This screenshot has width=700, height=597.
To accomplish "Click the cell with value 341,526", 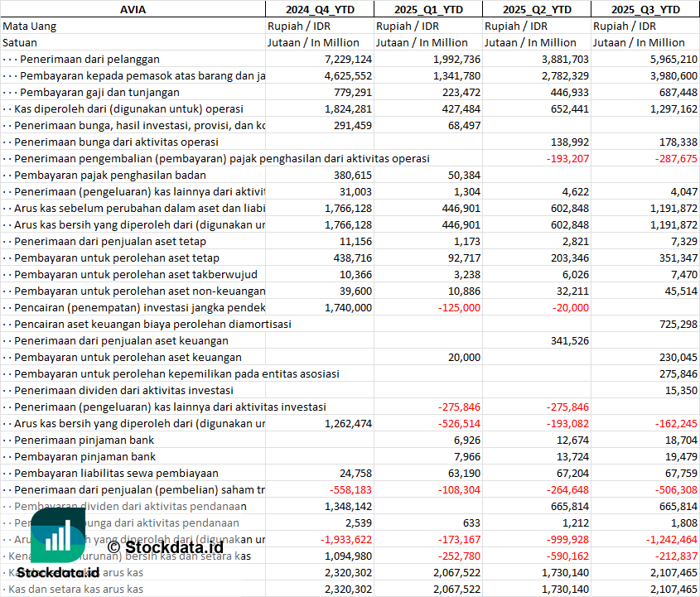I will [x=570, y=340].
